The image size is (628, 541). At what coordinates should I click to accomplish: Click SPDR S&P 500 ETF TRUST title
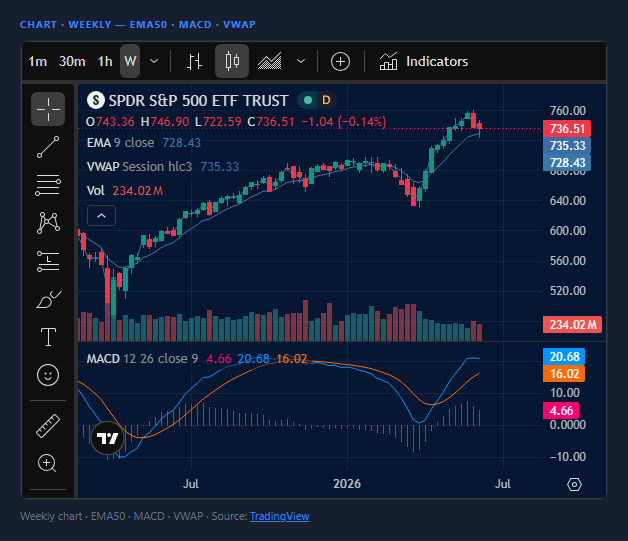pos(198,101)
